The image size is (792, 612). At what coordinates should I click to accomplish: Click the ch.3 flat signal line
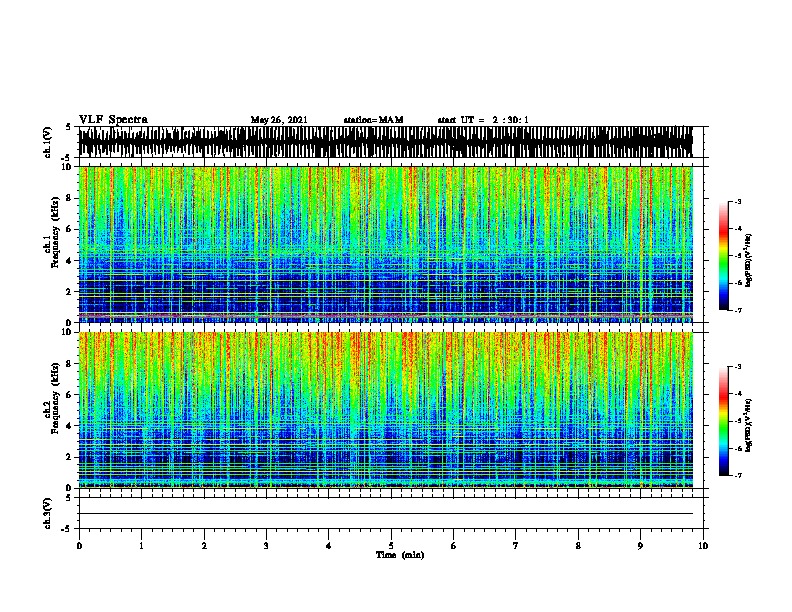(x=386, y=514)
